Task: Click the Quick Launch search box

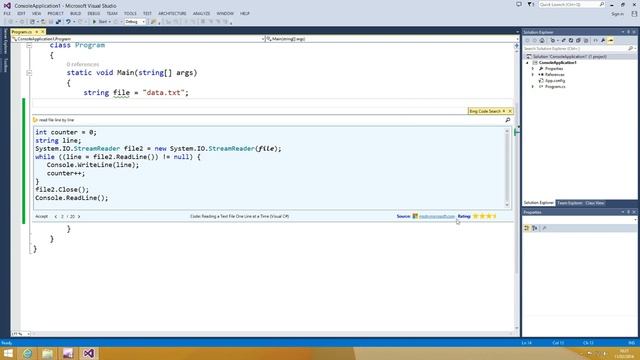Action: tap(571, 4)
